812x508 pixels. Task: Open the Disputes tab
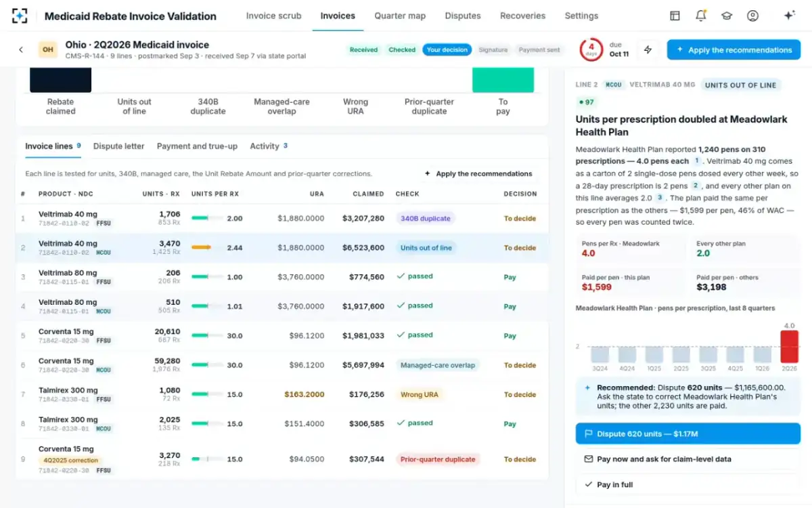click(x=463, y=16)
